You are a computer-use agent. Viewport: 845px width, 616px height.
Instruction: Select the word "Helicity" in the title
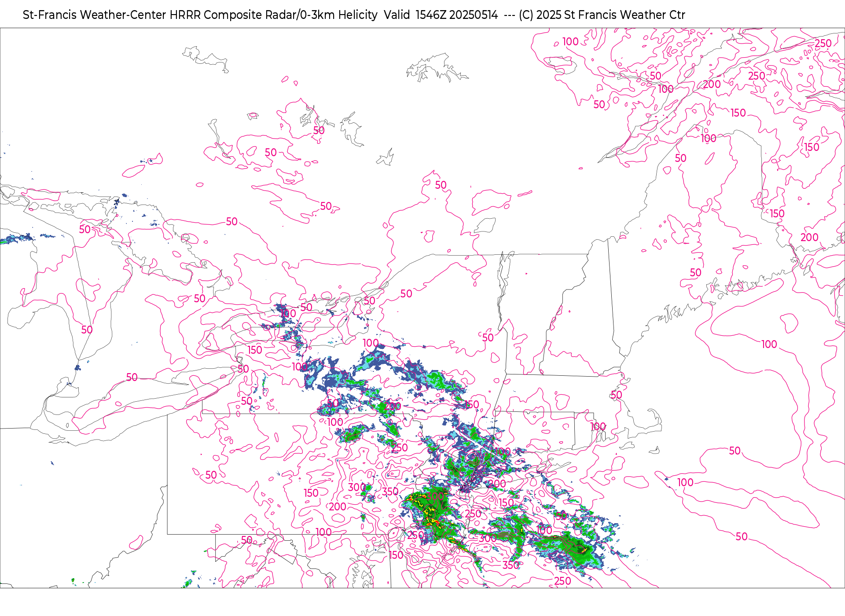coord(358,15)
